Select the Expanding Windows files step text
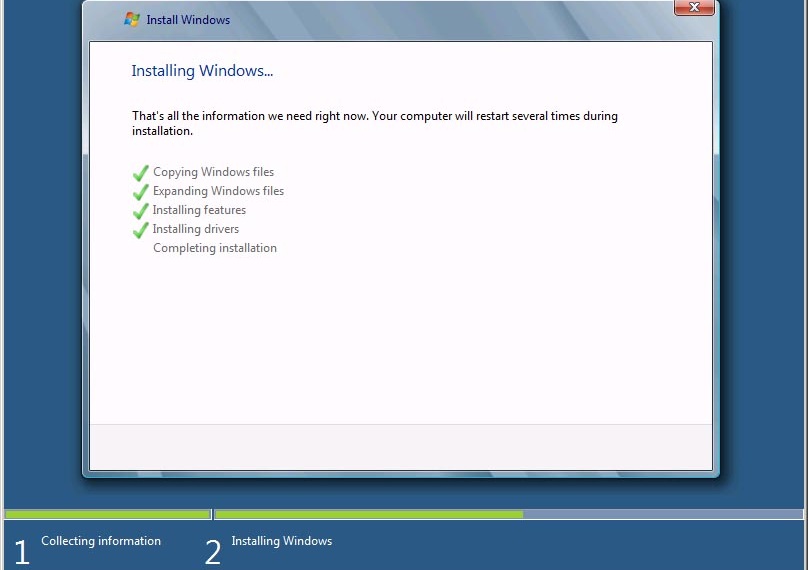This screenshot has width=808, height=570. point(218,191)
